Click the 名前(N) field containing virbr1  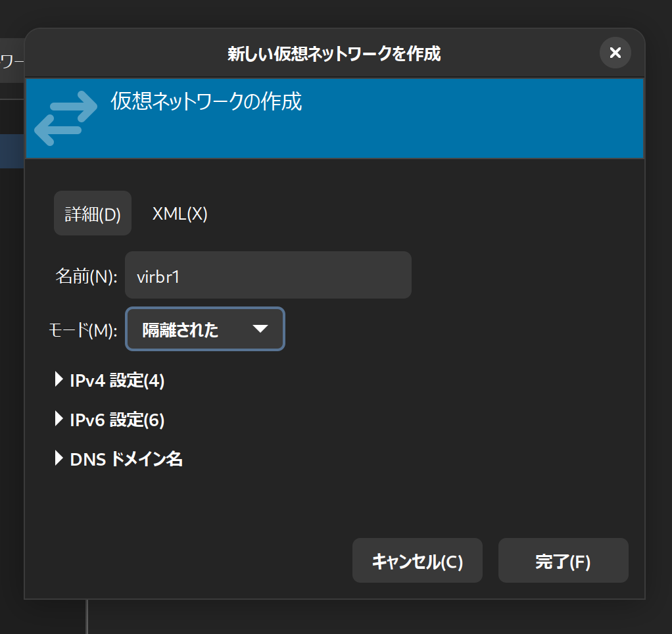(x=268, y=275)
